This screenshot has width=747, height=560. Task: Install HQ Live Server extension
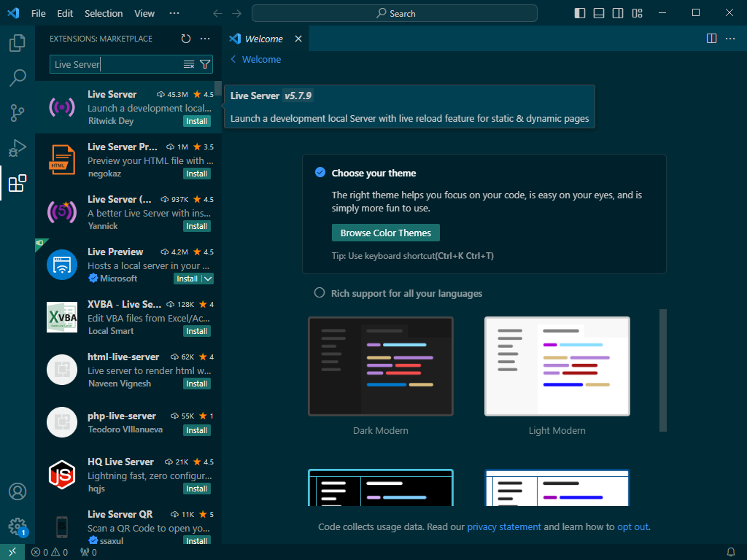click(x=197, y=489)
